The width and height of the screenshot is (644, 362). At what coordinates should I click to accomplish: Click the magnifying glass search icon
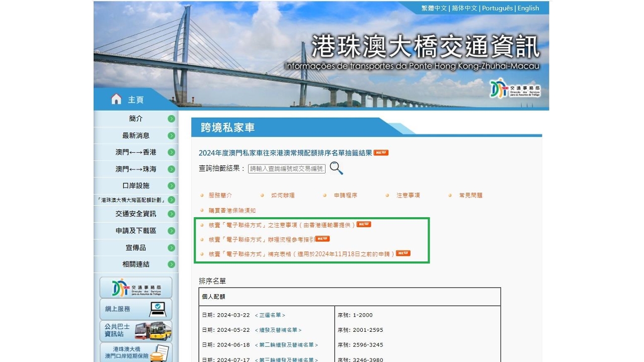pyautogui.click(x=337, y=168)
